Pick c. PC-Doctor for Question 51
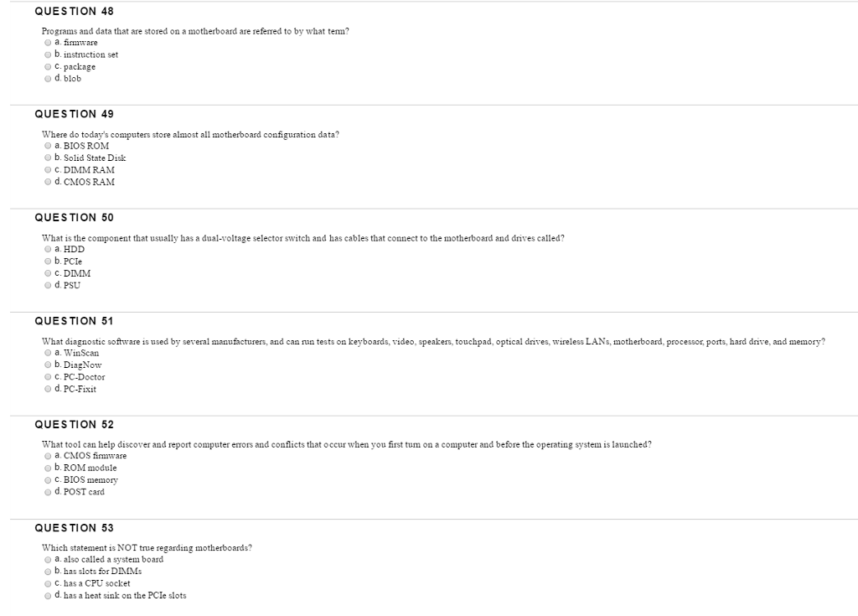 (x=49, y=377)
